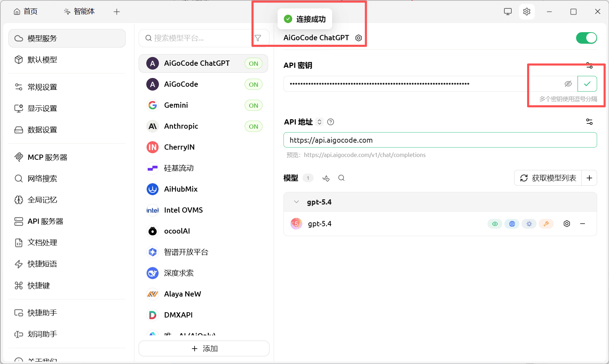Search models with magnifier icon
The height and width of the screenshot is (364, 609).
point(342,178)
